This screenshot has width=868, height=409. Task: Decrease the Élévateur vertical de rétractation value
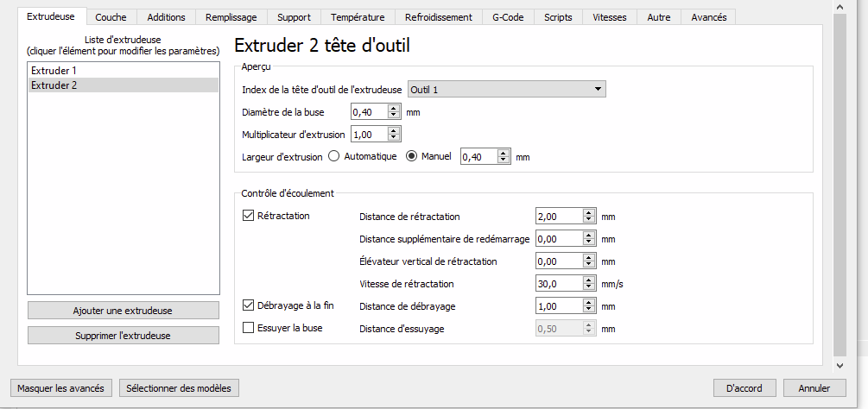tap(589, 264)
